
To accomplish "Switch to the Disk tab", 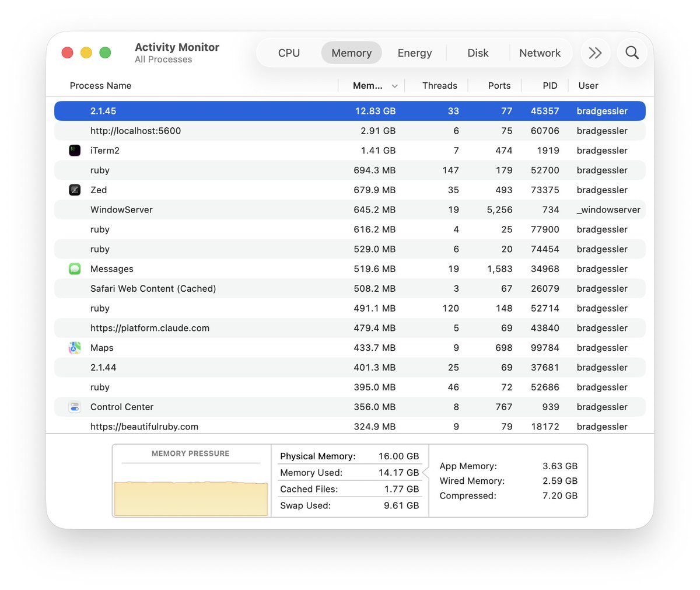I will [x=478, y=53].
